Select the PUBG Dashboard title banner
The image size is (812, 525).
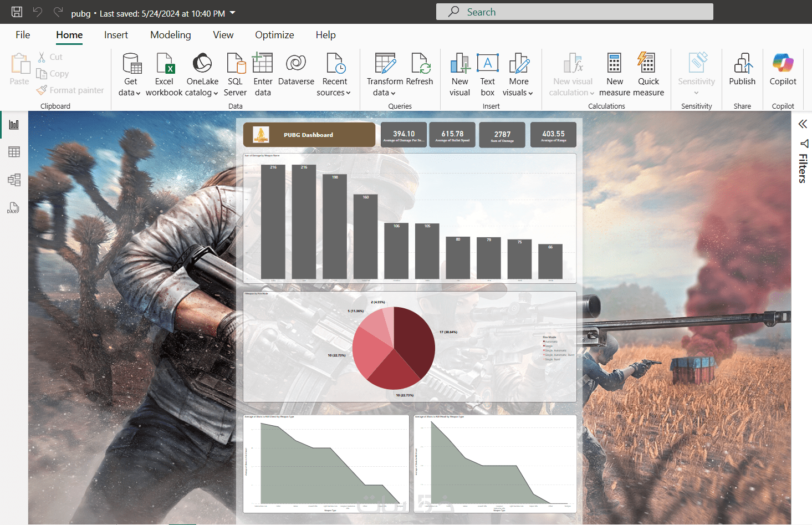[309, 135]
